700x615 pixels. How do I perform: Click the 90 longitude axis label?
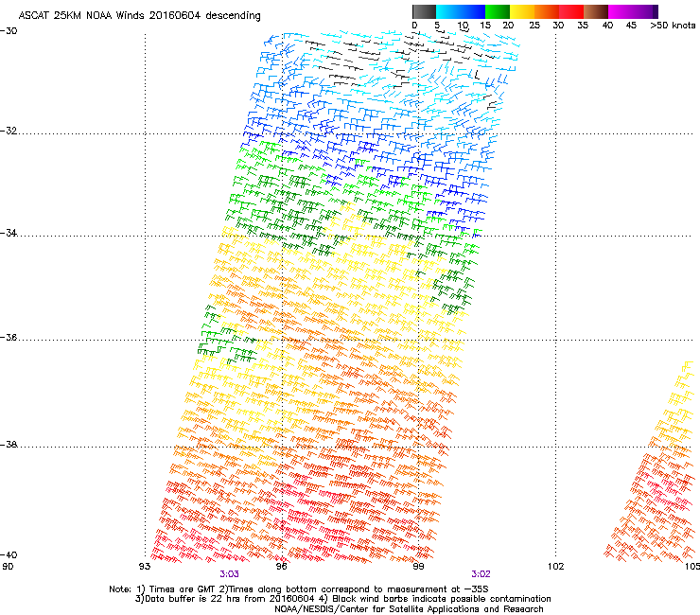point(8,567)
